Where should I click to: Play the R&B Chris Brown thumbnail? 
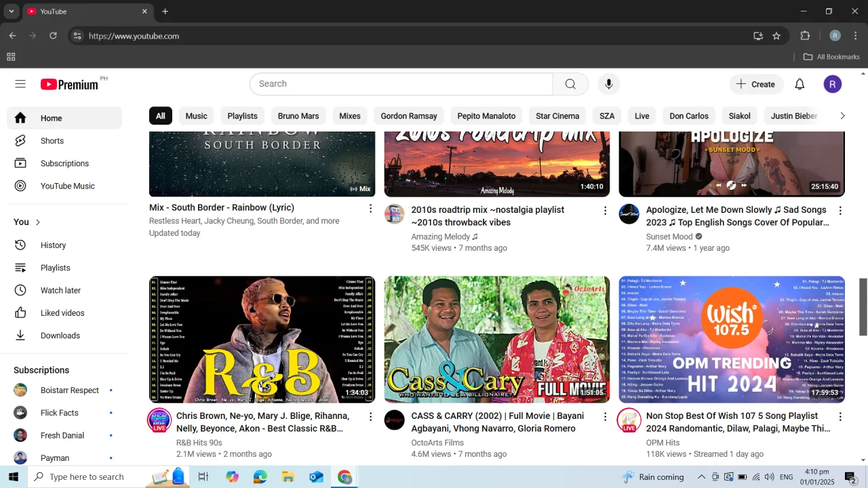point(262,339)
